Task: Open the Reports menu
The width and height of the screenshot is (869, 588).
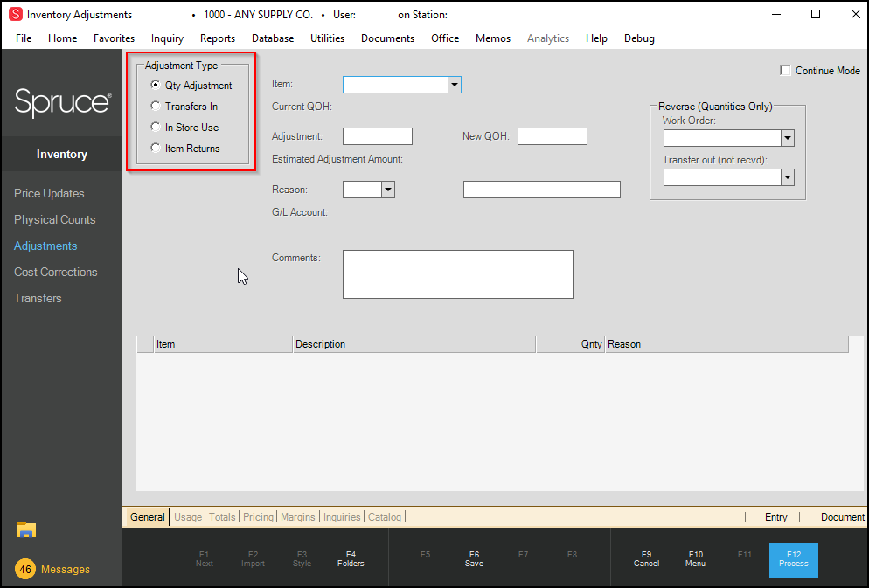Action: 218,38
